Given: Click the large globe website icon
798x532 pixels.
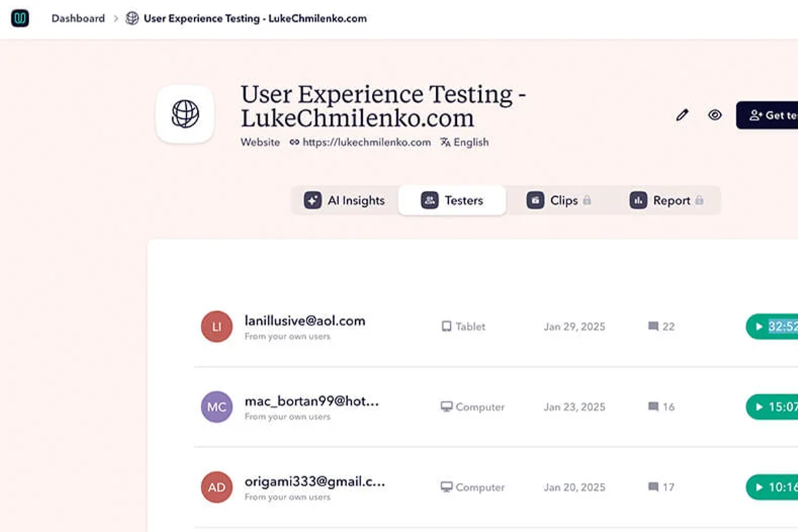Looking at the screenshot, I should point(185,114).
